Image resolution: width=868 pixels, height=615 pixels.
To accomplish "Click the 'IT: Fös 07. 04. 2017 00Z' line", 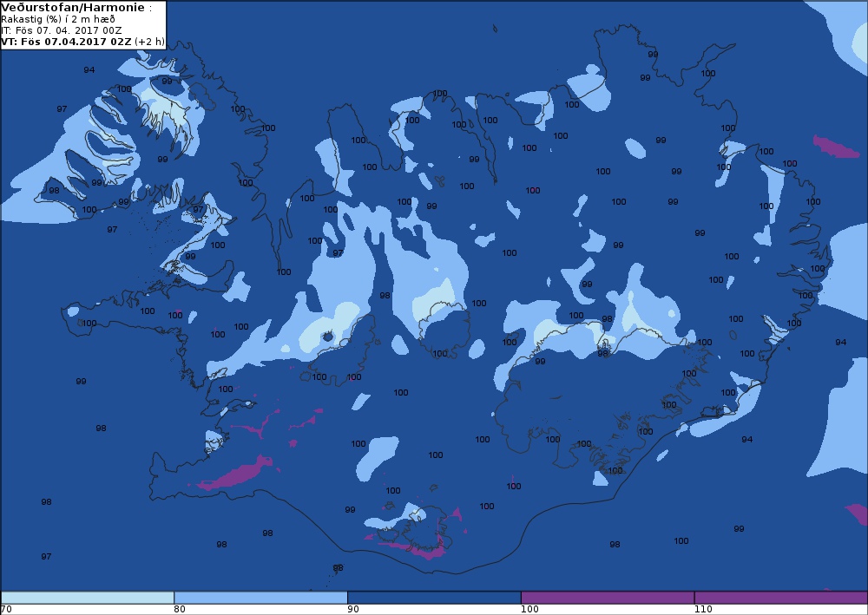I will click(x=62, y=30).
